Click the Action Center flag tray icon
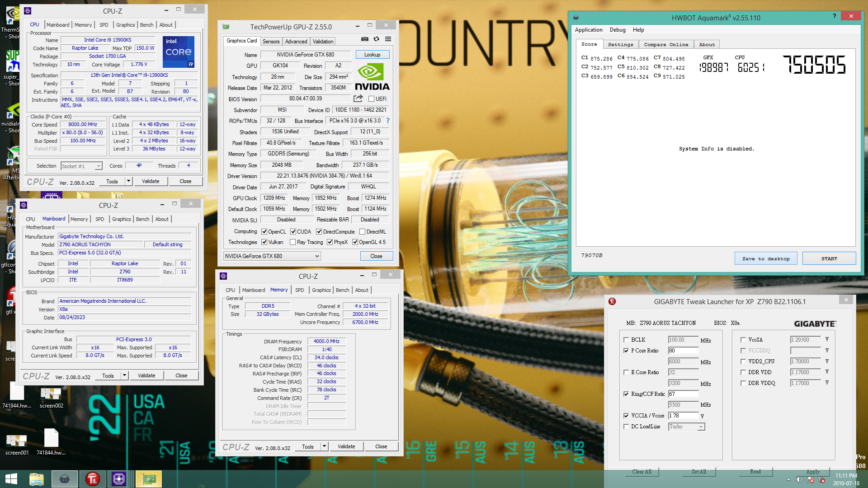 click(x=811, y=479)
